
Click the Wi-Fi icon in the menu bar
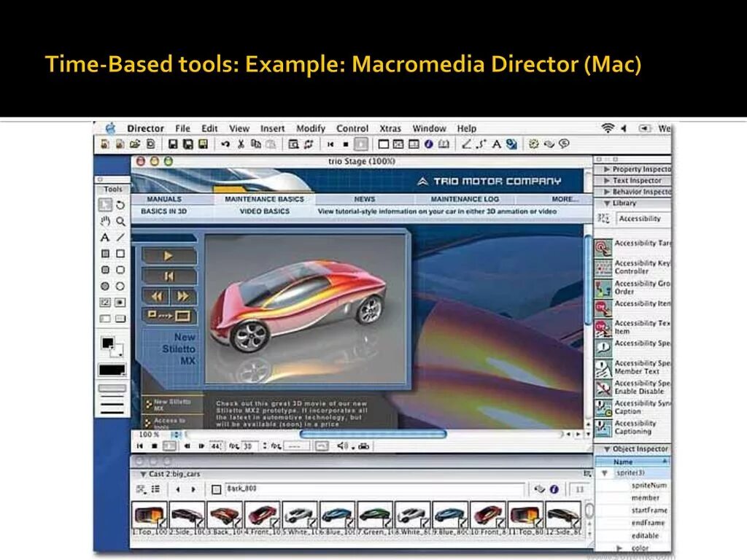tap(608, 128)
